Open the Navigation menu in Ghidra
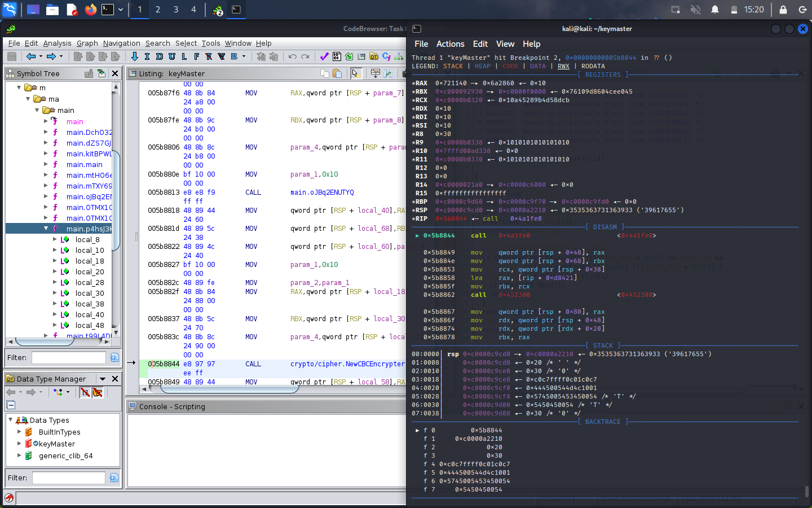The width and height of the screenshot is (812, 508). (x=121, y=43)
